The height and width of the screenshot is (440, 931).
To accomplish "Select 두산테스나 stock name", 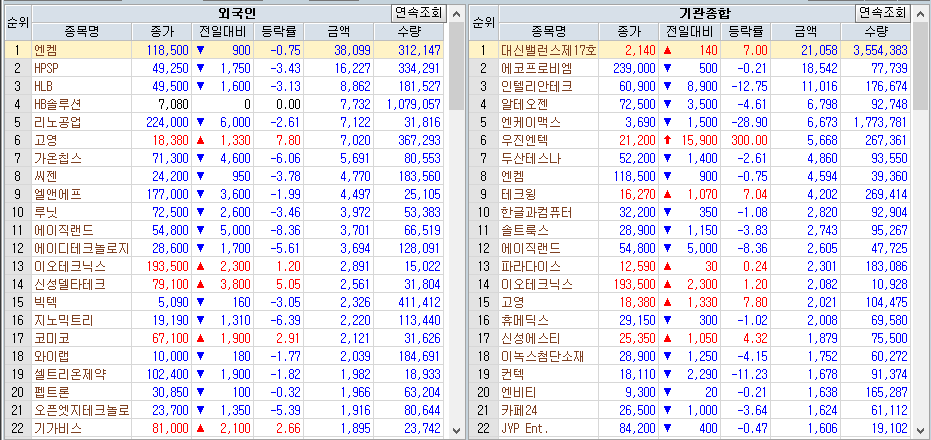I will tap(530, 158).
